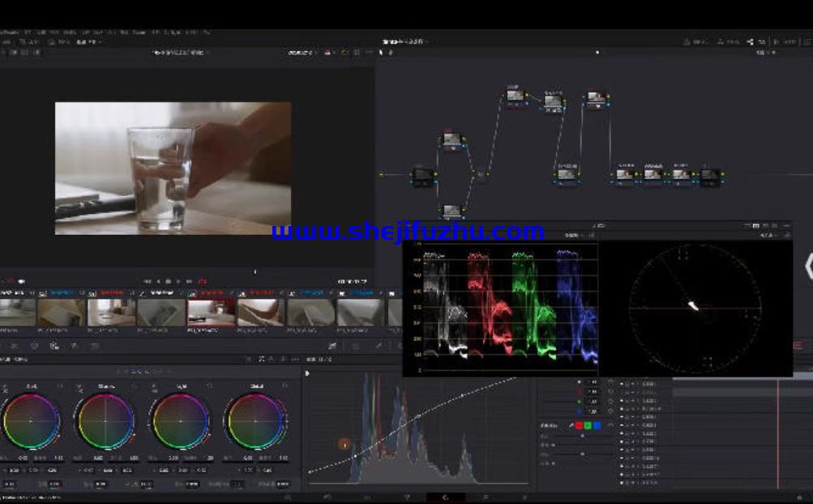This screenshot has height=504, width=813.
Task: Click the red channel intensity value field
Action: point(593,391)
